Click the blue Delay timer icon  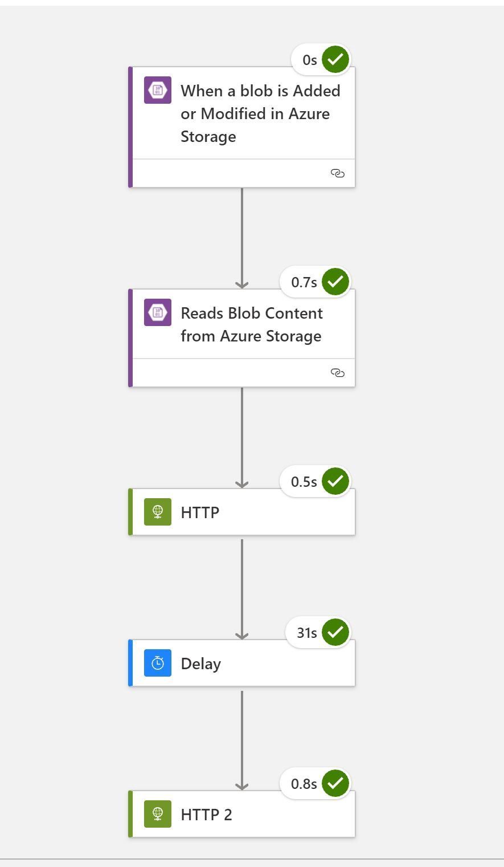click(x=158, y=663)
